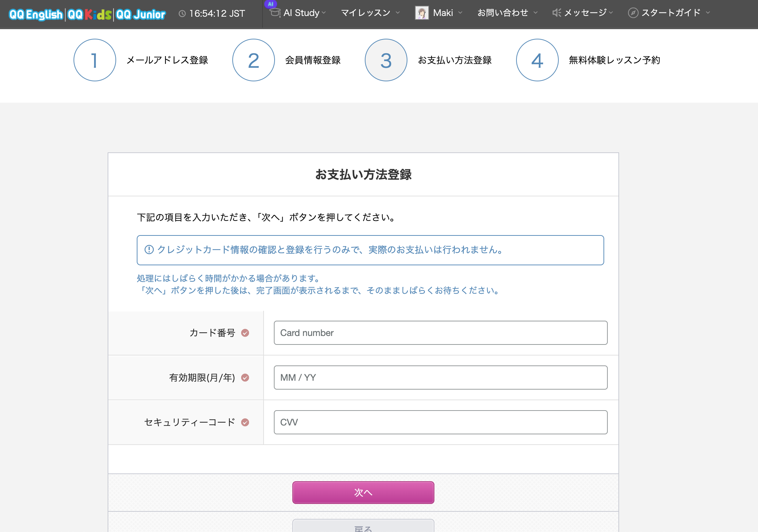The width and height of the screenshot is (758, 532).
Task: Click into the Card number field
Action: pos(440,333)
